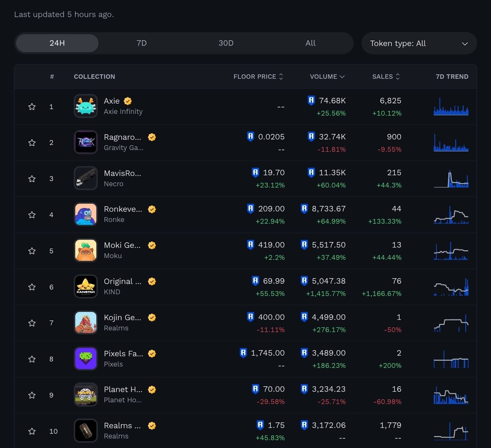
Task: Open the MavisRo train thumbnail icon
Action: (x=86, y=178)
